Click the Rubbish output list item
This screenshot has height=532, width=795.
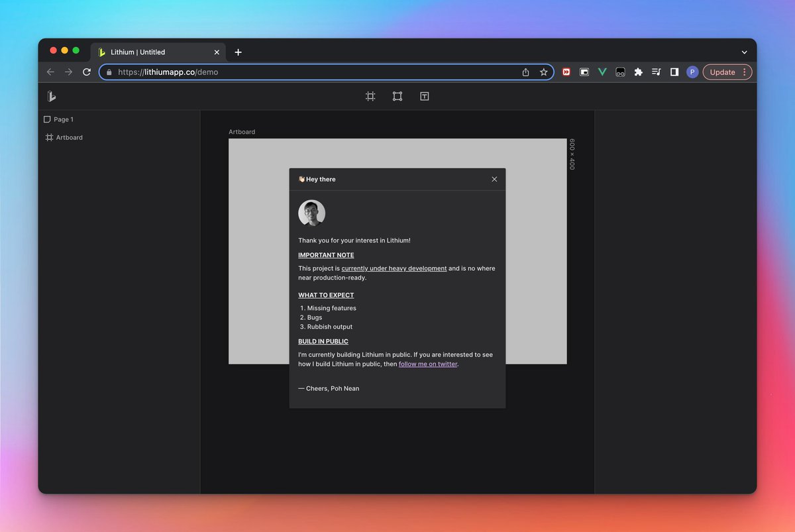tap(330, 327)
